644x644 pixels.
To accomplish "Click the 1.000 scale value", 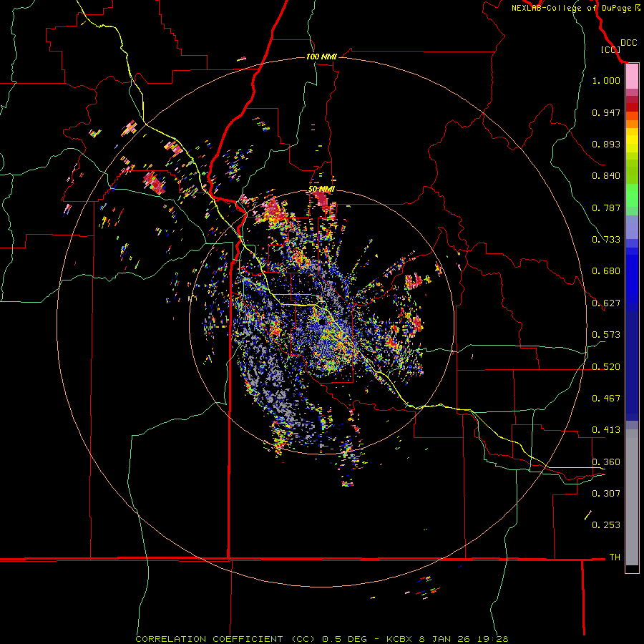I will (606, 80).
